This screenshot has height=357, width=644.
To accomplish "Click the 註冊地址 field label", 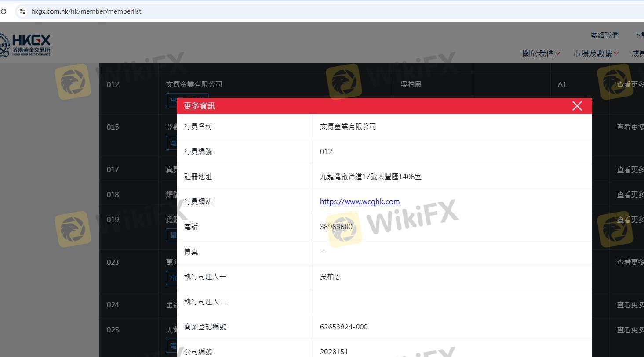I will point(198,177).
